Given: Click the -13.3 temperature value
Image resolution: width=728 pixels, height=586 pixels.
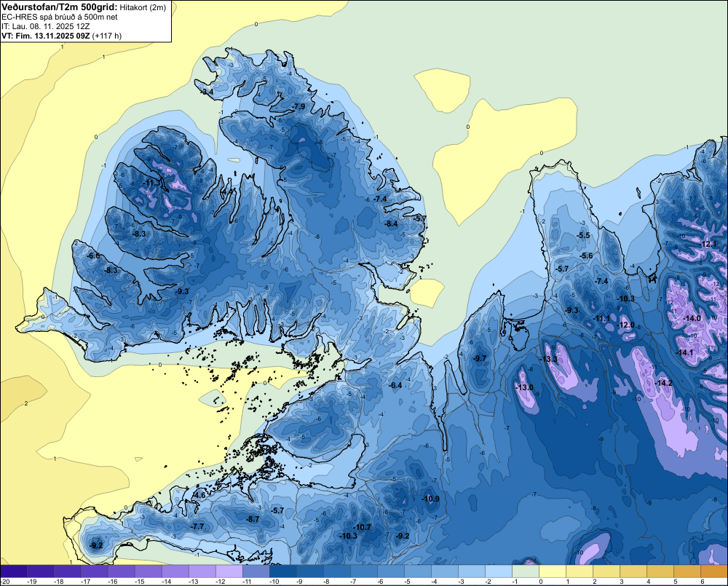Looking at the screenshot, I should click(x=549, y=359).
